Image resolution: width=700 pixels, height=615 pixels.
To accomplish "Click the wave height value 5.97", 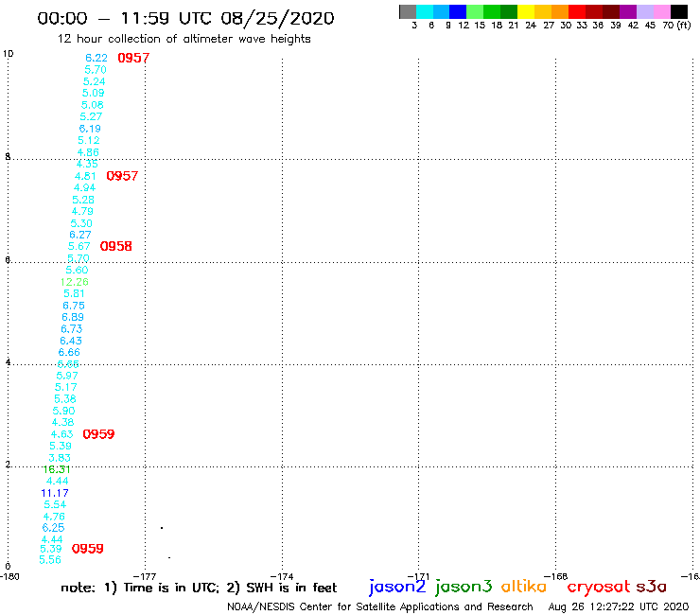I will click(67, 376).
